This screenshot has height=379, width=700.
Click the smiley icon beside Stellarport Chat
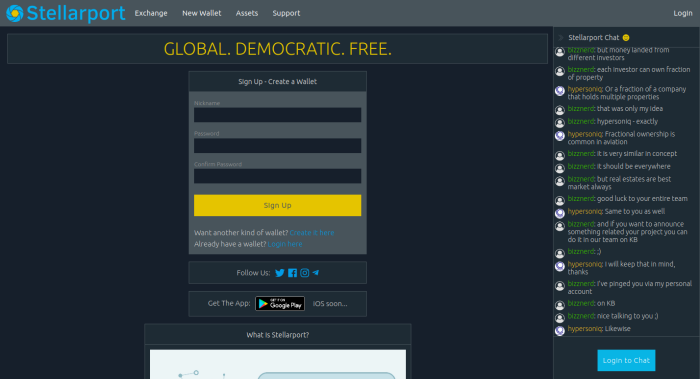tap(626, 37)
